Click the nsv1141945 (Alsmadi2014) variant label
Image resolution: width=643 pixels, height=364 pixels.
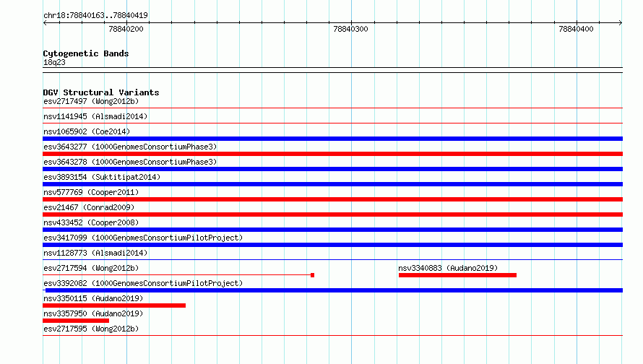(95, 116)
